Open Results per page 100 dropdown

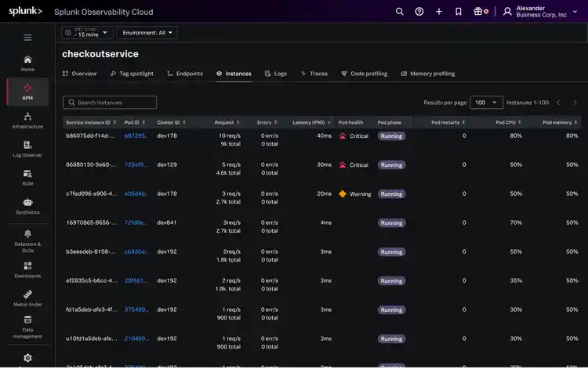click(x=486, y=103)
